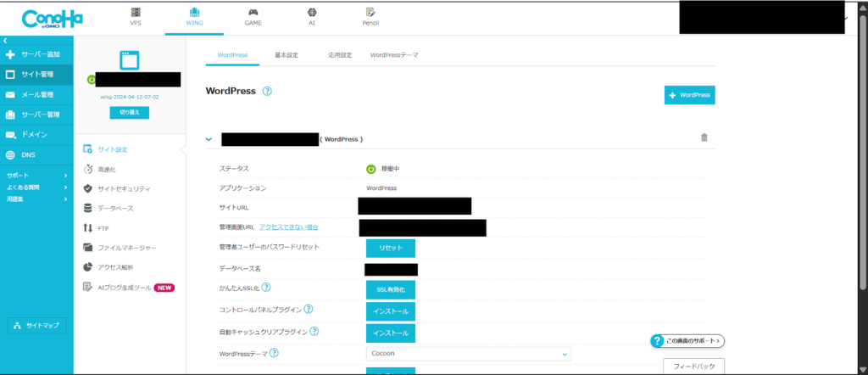This screenshot has width=868, height=375.
Task: Open the WordPressテーマ Cocoon dropdown
Action: click(468, 354)
